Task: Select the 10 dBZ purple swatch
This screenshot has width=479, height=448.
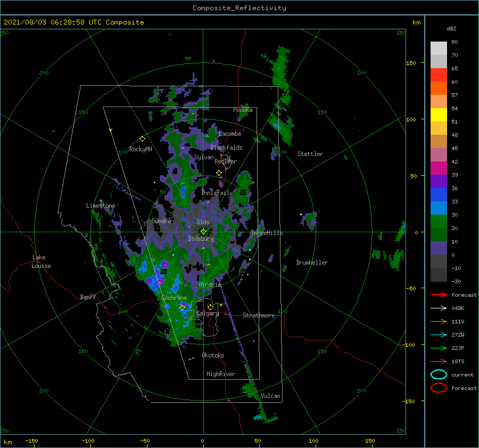Action: point(439,248)
